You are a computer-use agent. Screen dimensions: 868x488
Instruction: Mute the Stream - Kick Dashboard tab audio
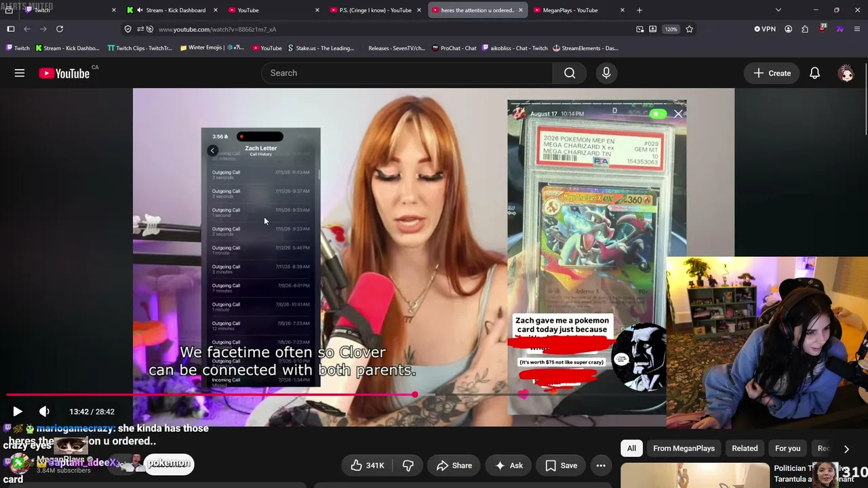(x=140, y=10)
